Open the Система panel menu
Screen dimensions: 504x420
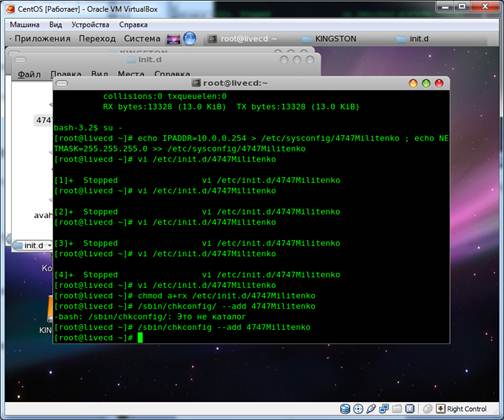(142, 39)
